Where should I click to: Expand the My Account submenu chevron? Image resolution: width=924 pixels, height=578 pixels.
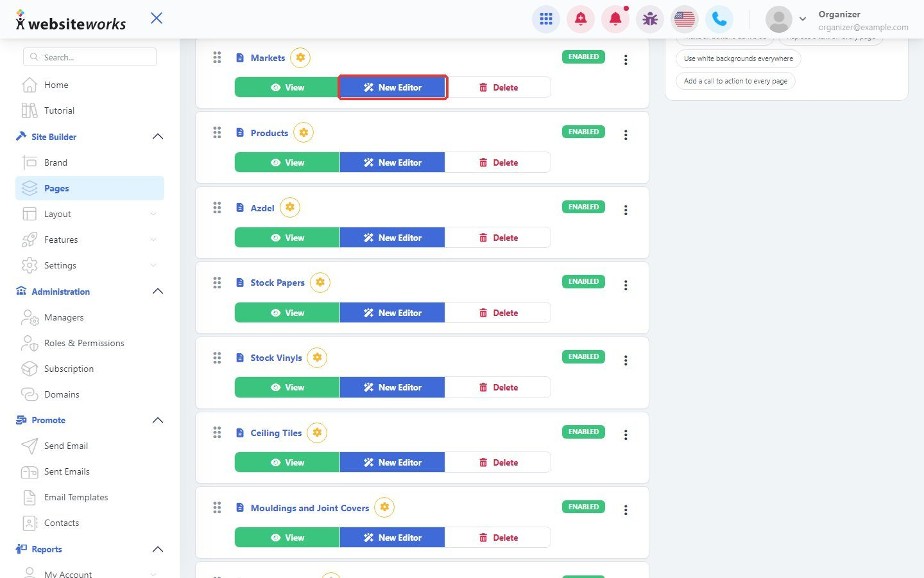[x=153, y=574]
